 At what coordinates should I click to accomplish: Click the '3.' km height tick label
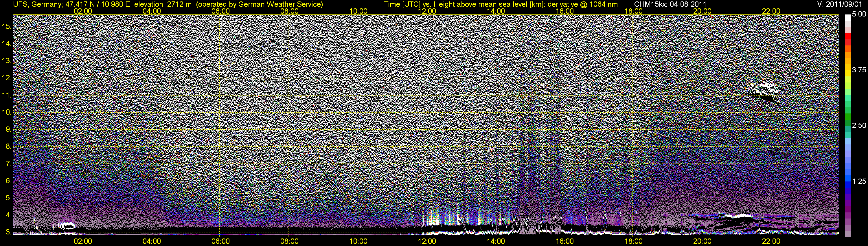click(8, 232)
